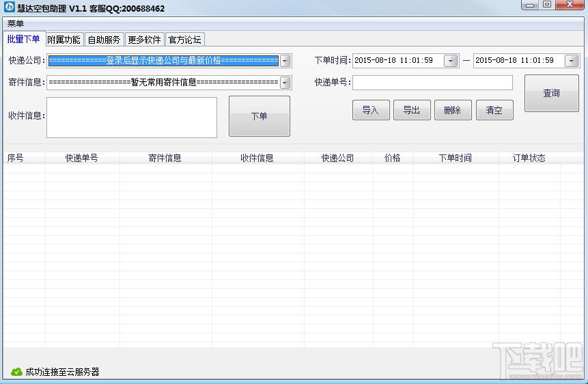Click the 快递单号 column header
Viewport: 588px width, 384px height.
pyautogui.click(x=82, y=158)
